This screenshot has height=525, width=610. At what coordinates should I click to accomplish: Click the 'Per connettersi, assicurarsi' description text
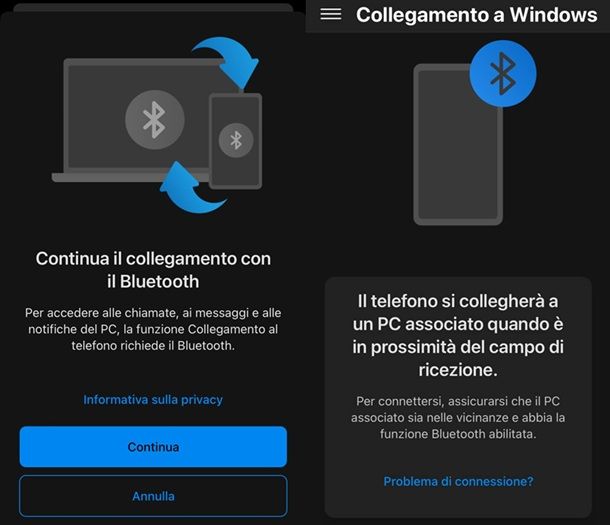pos(458,417)
